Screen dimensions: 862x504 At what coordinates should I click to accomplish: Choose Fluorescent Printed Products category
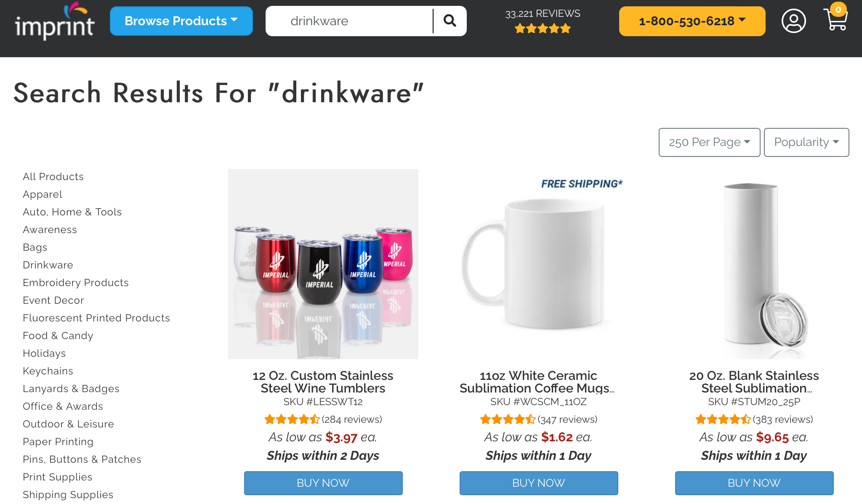click(x=96, y=318)
